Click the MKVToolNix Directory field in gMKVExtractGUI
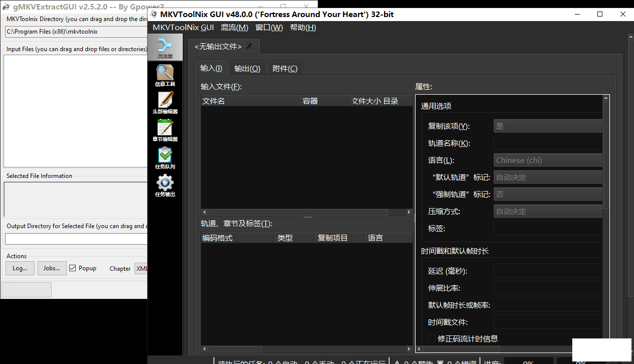634x364 pixels. coord(76,32)
